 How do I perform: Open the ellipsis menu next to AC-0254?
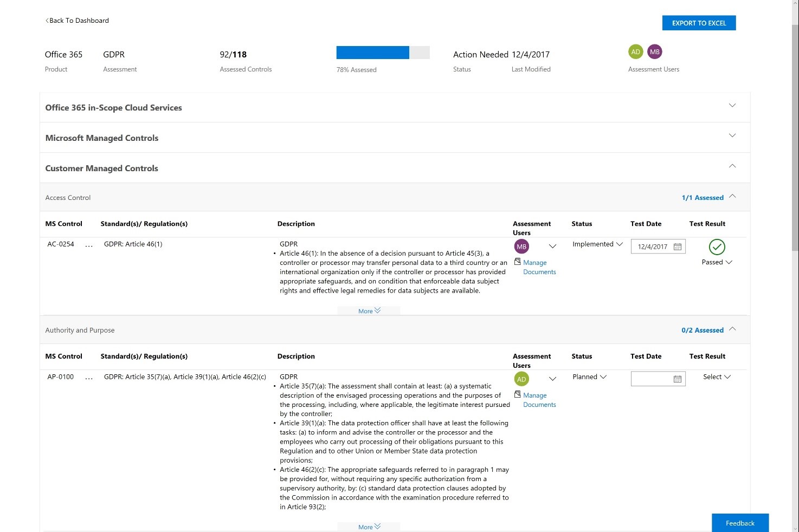click(x=88, y=245)
